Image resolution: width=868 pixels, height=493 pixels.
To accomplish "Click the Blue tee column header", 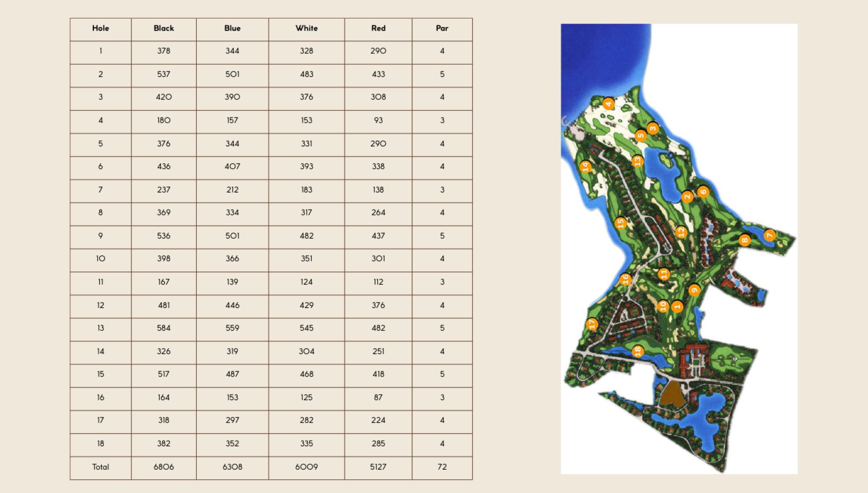I will point(232,28).
